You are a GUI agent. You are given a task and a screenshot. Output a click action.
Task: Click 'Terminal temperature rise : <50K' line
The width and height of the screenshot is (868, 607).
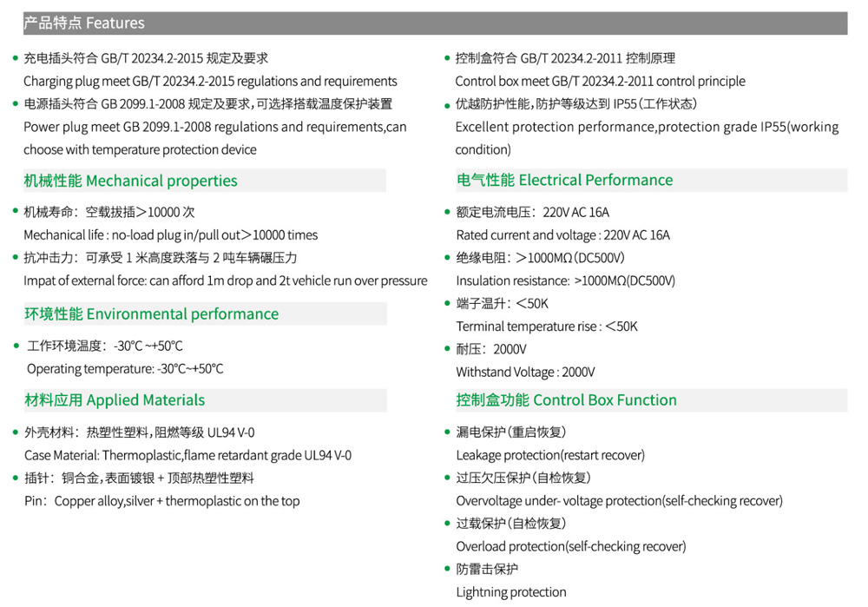(547, 327)
